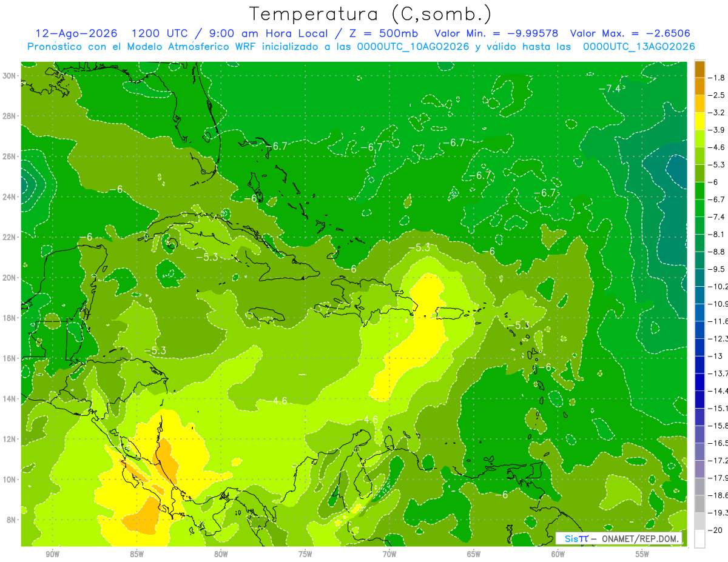Click the "80W" longitude axis label
The image size is (728, 562).
coord(221,555)
